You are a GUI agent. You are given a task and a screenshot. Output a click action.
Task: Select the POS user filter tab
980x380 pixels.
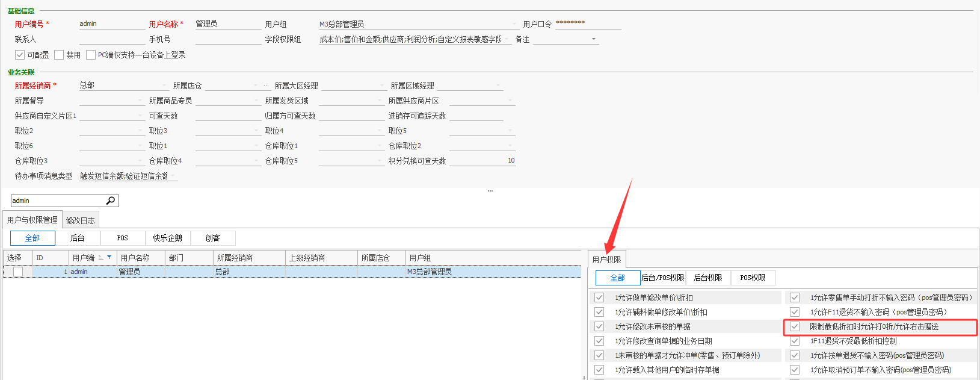point(123,238)
